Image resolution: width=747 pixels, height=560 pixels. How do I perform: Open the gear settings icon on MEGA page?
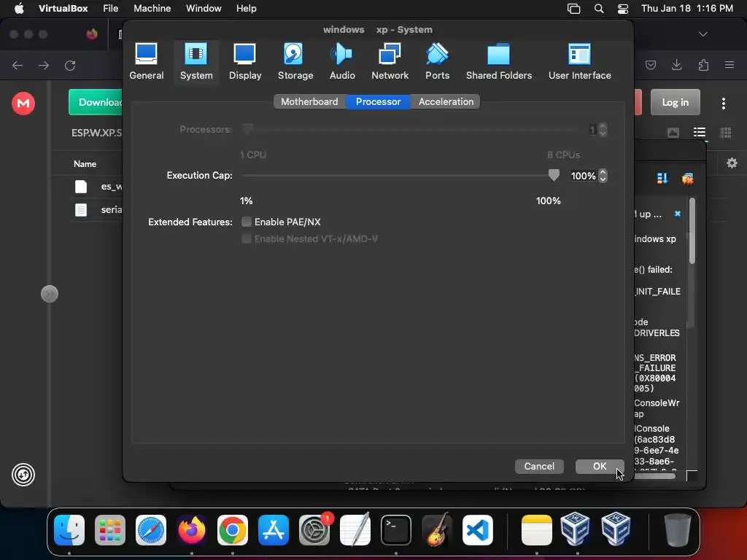click(732, 163)
